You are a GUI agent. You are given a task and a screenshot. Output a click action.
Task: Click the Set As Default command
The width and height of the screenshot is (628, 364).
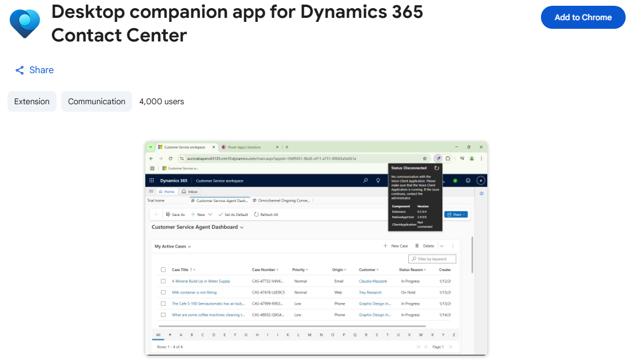tap(233, 214)
